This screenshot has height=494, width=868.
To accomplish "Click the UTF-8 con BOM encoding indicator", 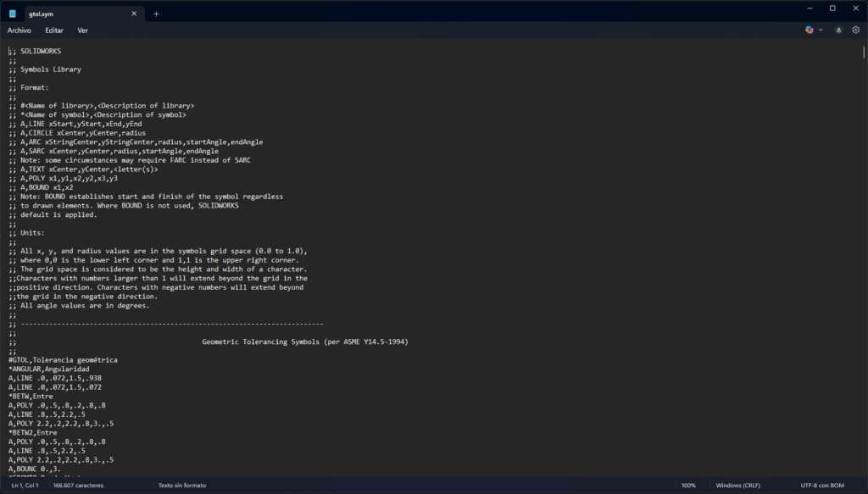I will (x=822, y=486).
